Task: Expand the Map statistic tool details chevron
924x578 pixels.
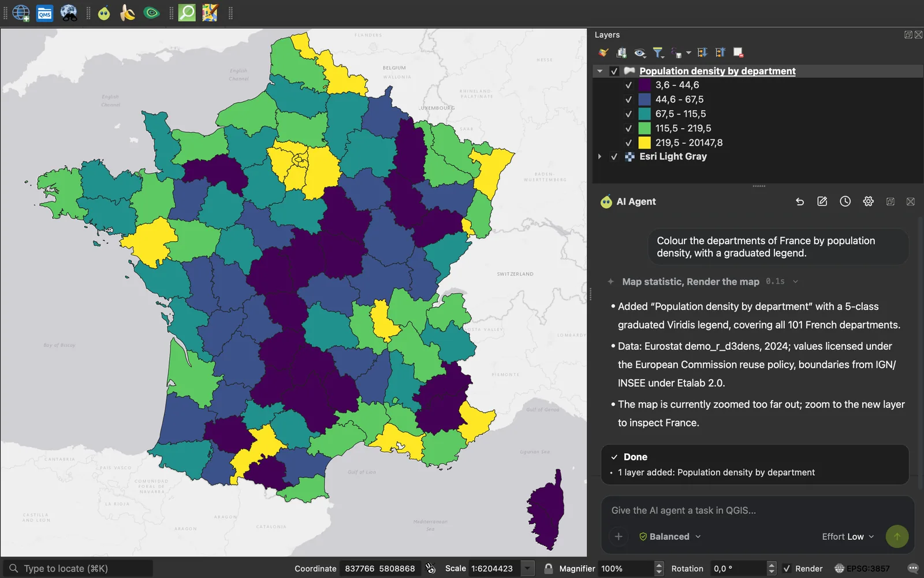Action: coord(795,281)
